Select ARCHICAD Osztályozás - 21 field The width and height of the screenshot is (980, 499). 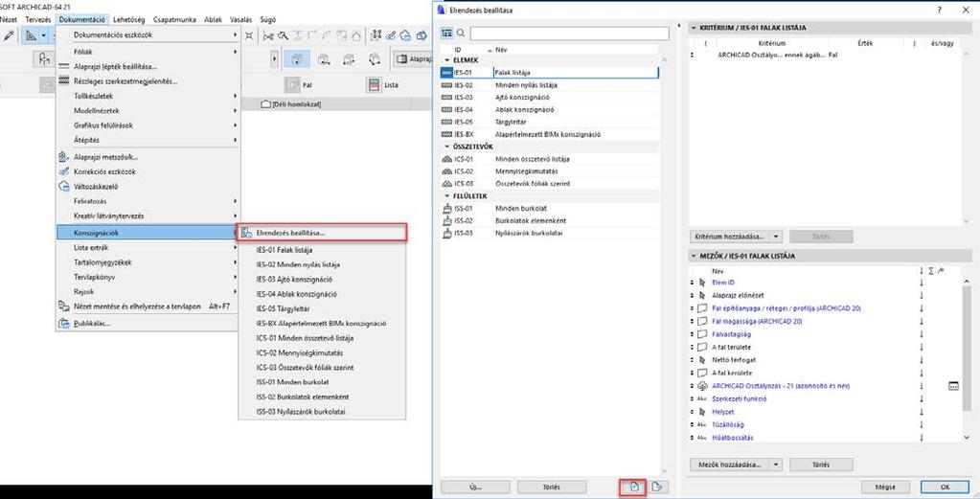[824, 386]
